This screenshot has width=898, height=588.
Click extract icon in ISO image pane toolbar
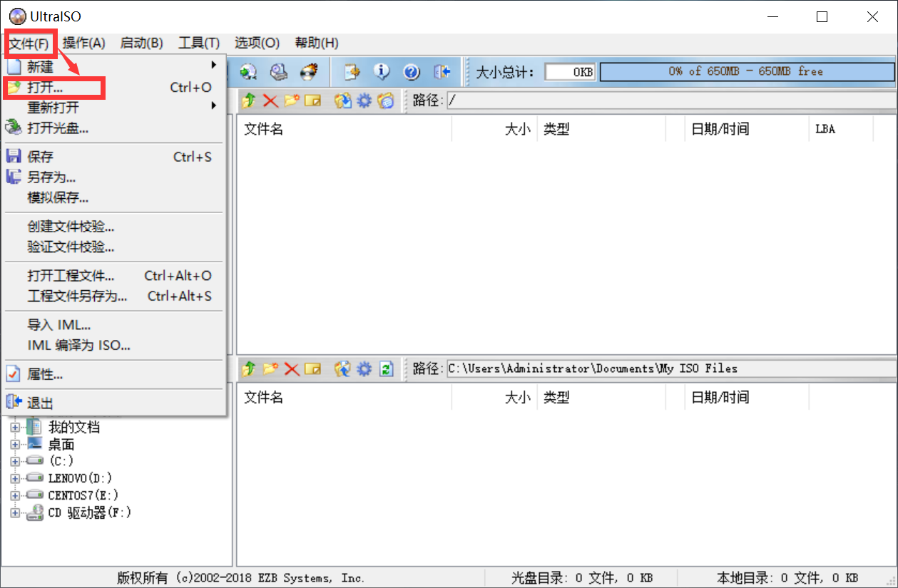343,100
